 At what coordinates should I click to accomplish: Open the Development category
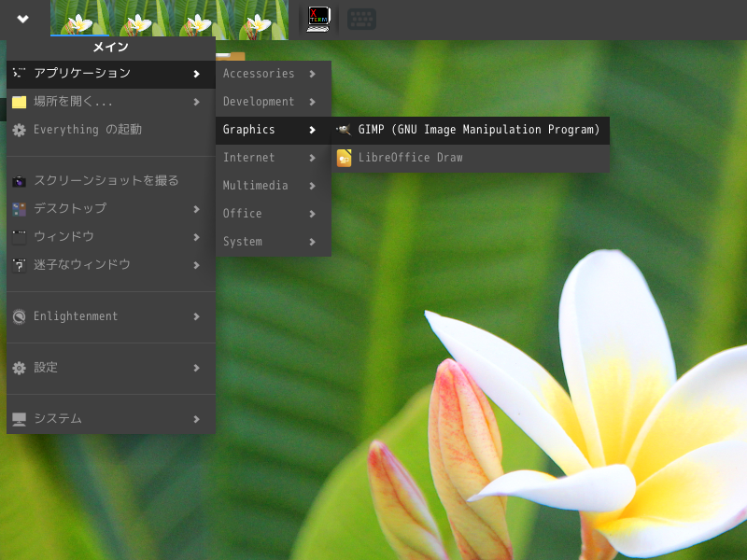(274, 102)
